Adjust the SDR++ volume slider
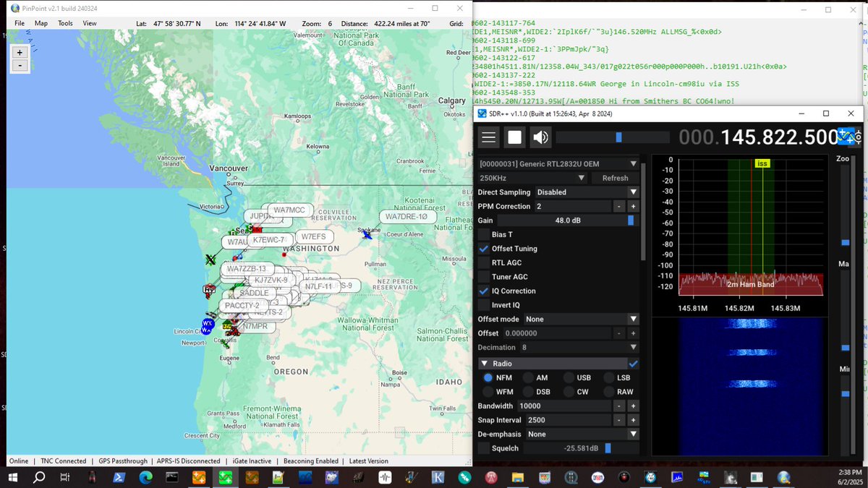Screen dimensions: 868x488 (613, 137)
